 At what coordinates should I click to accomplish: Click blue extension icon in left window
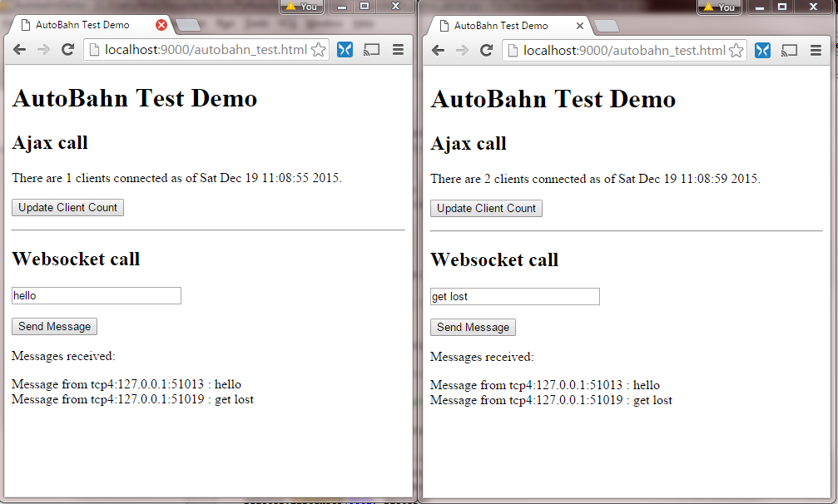[345, 50]
